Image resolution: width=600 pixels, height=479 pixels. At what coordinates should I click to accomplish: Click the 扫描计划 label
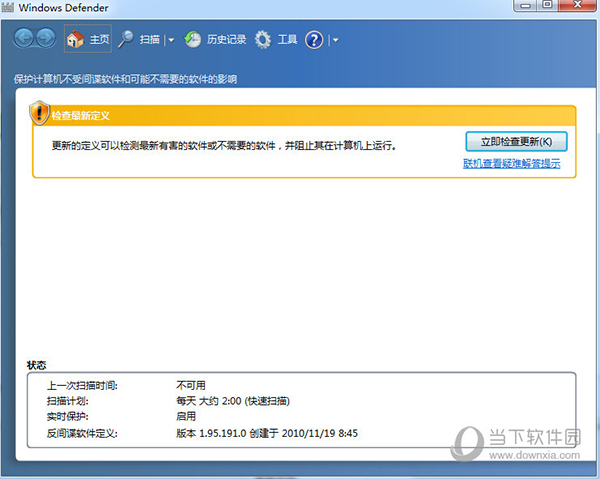(x=68, y=401)
